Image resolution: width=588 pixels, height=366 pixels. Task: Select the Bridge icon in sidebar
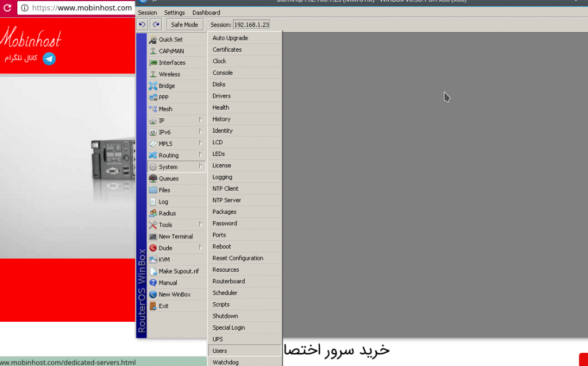click(153, 86)
